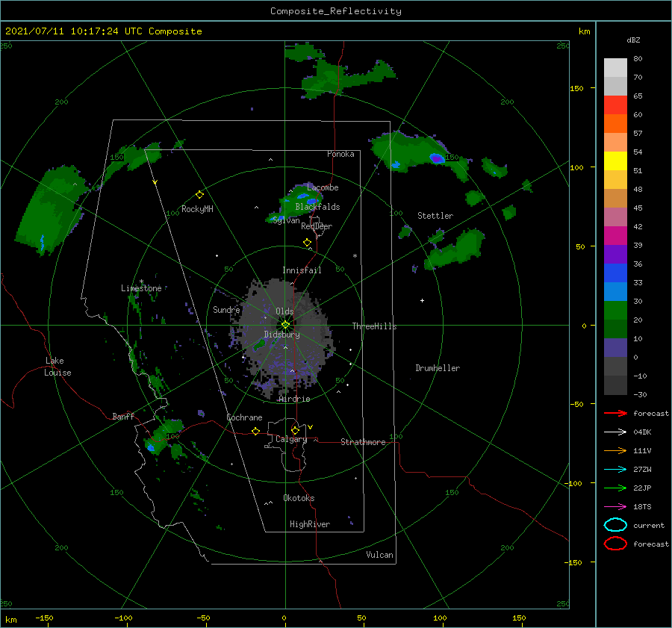Pick the magenta 39–42 dBZ swatch
This screenshot has height=628, width=672.
[x=615, y=235]
